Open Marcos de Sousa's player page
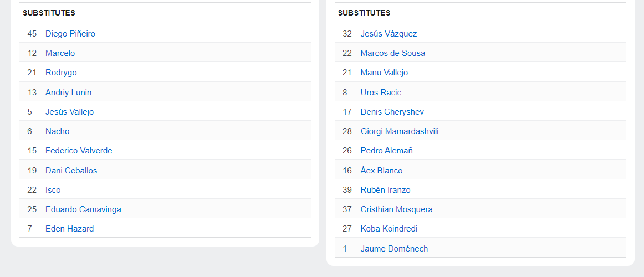Image resolution: width=644 pixels, height=277 pixels. click(x=393, y=53)
